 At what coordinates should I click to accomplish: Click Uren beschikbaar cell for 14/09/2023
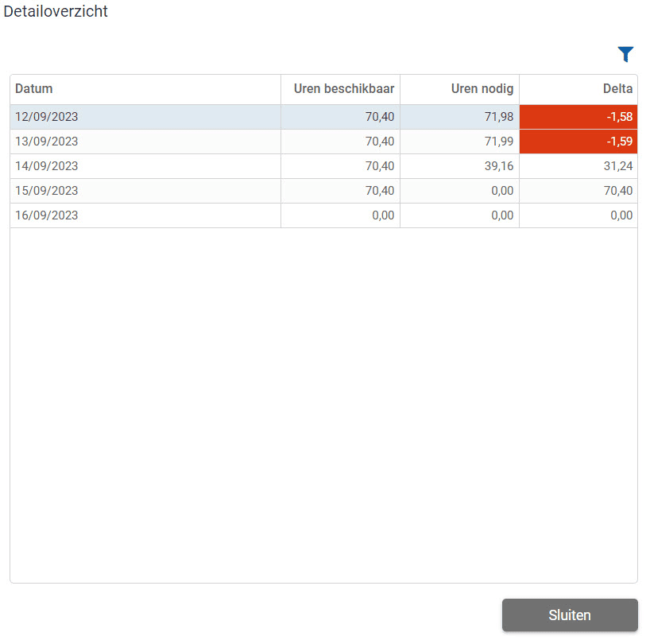[340, 166]
